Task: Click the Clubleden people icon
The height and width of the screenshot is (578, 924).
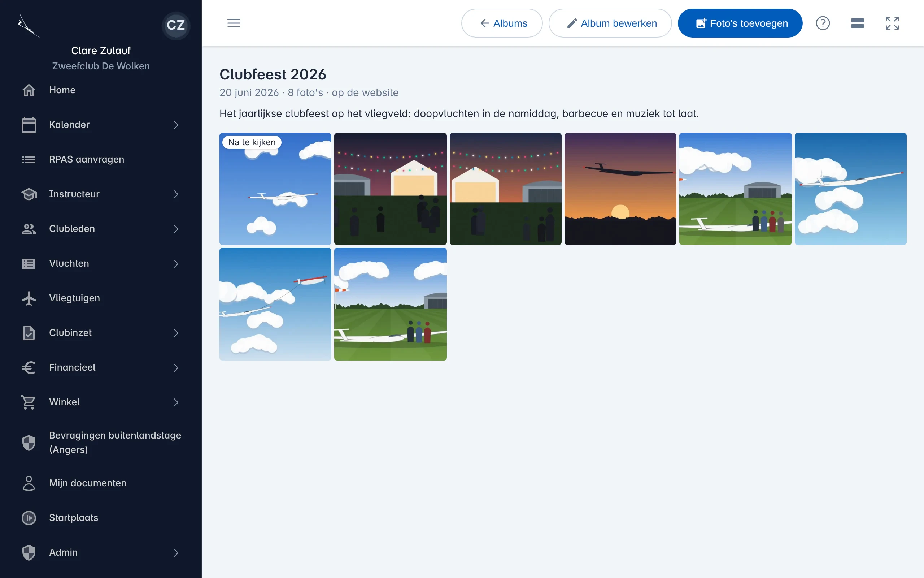Action: 29,229
